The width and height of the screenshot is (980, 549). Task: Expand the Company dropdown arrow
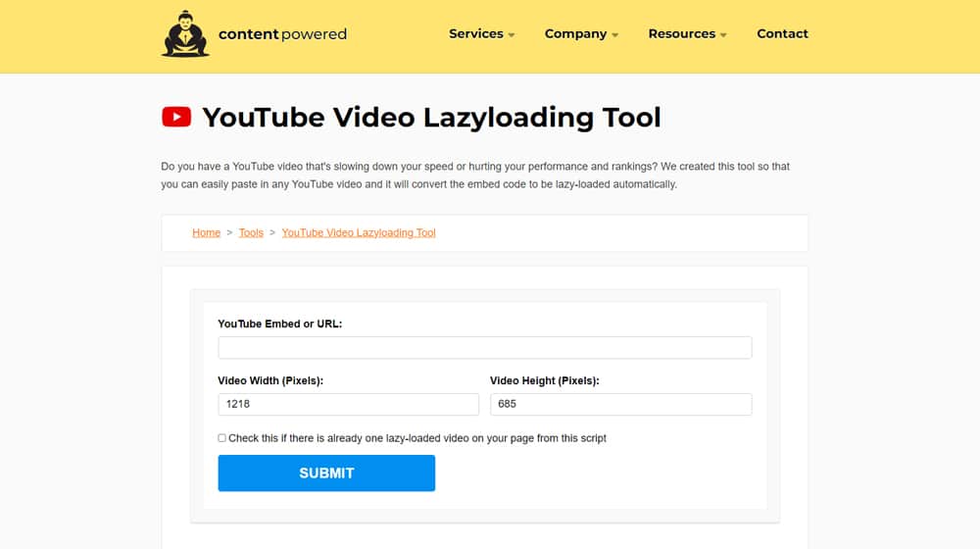click(615, 35)
